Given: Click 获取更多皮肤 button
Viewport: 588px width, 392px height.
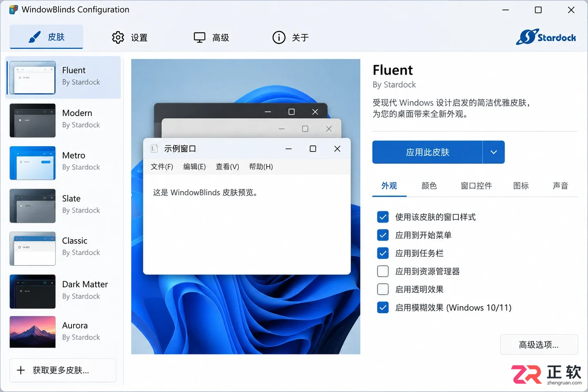Looking at the screenshot, I should tap(63, 370).
